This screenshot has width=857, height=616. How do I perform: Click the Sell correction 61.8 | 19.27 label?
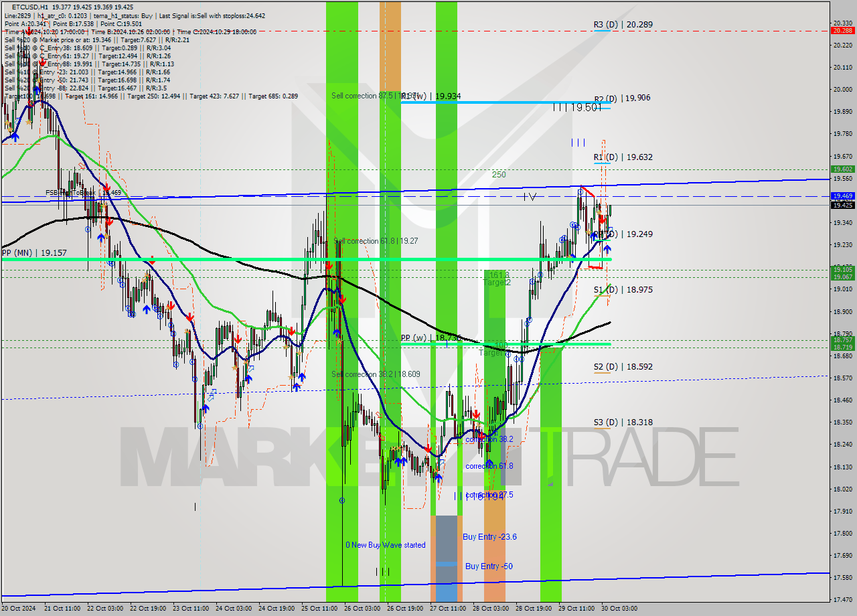click(376, 240)
